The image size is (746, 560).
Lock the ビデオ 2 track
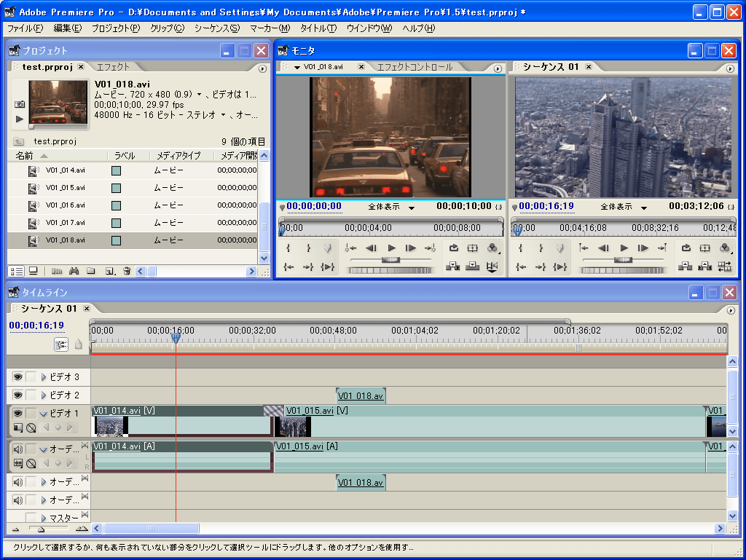point(31,395)
